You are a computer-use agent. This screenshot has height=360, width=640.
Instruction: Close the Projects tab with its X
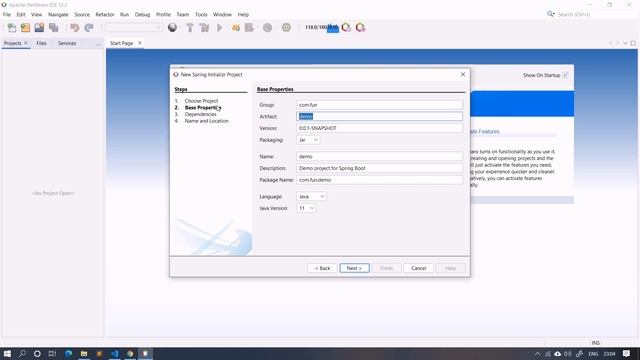click(26, 43)
